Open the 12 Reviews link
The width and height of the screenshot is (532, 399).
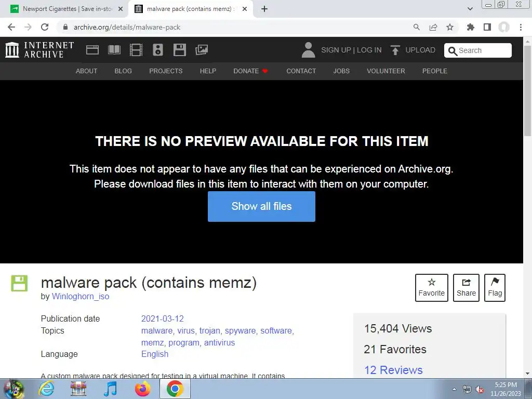[393, 370]
